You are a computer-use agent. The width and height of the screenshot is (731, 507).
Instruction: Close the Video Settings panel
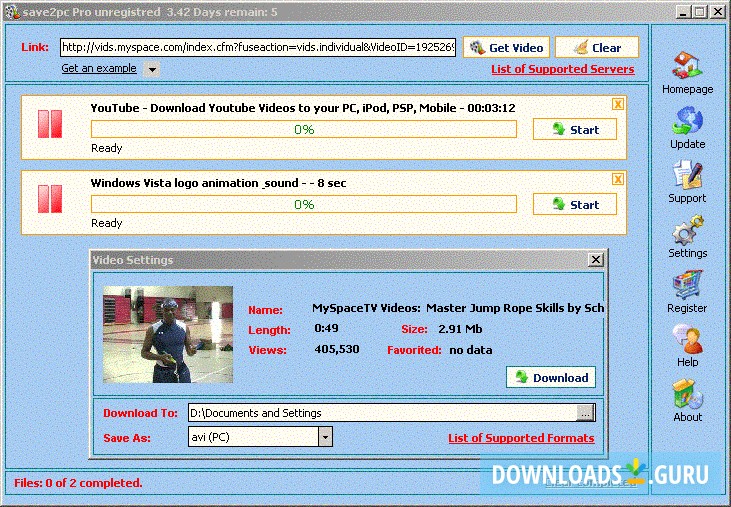click(x=596, y=260)
